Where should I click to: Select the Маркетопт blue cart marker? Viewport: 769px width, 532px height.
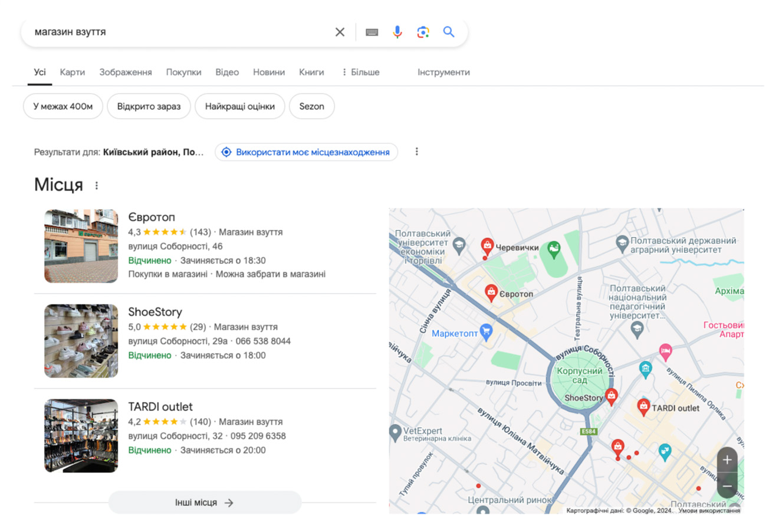pos(486,331)
